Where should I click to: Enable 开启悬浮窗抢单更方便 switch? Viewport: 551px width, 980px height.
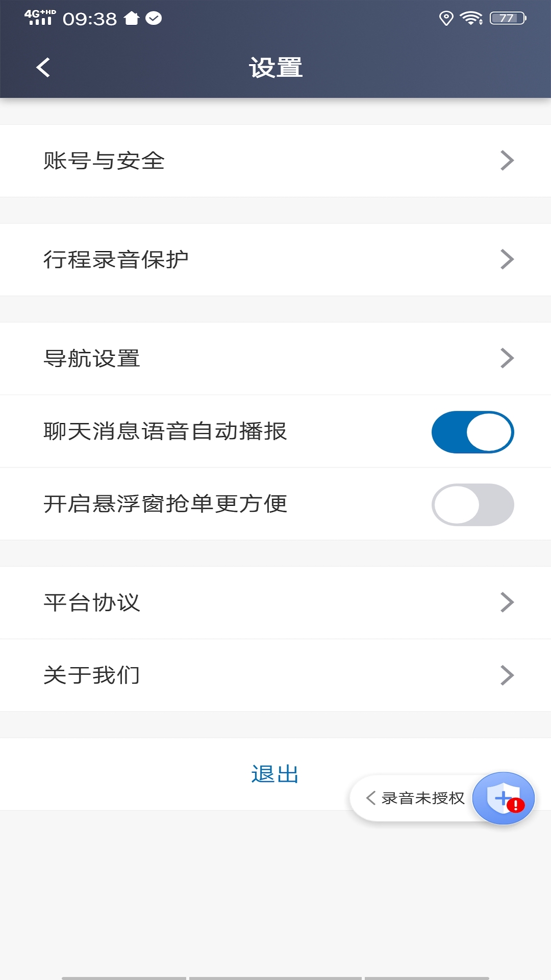pyautogui.click(x=472, y=505)
